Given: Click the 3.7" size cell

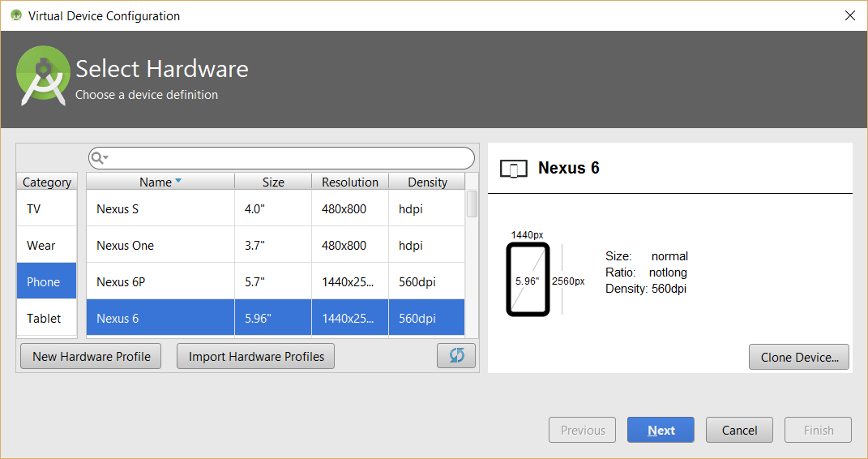Looking at the screenshot, I should pos(273,245).
